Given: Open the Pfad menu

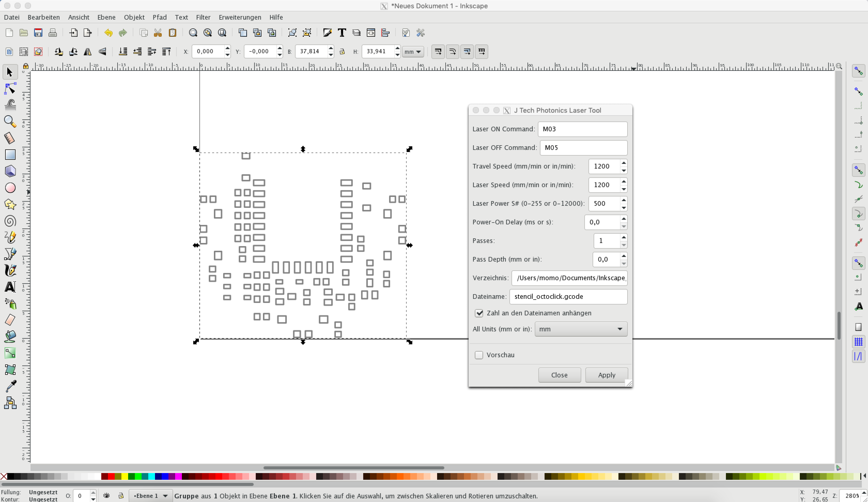Looking at the screenshot, I should tap(160, 17).
